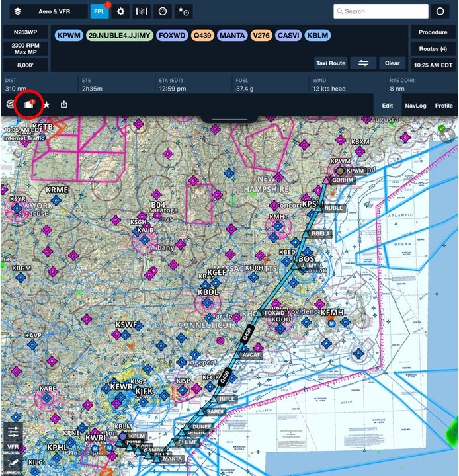The height and width of the screenshot is (476, 459).
Task: Select the CASVI waypoint bubble
Action: pyautogui.click(x=288, y=36)
